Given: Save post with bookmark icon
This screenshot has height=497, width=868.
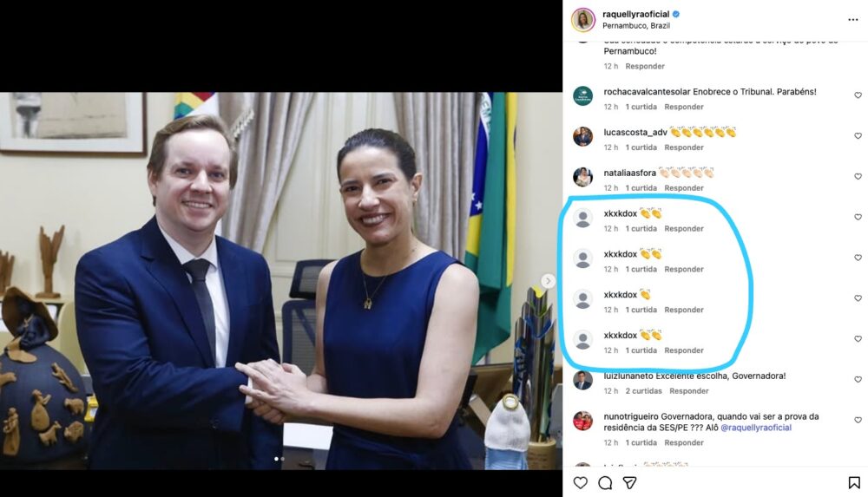Looking at the screenshot, I should (x=854, y=482).
